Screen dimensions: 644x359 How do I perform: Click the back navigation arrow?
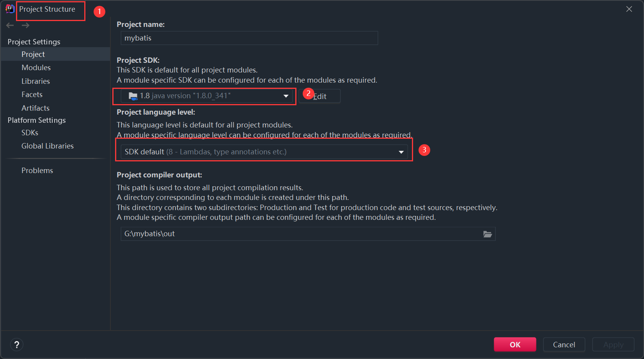tap(10, 25)
